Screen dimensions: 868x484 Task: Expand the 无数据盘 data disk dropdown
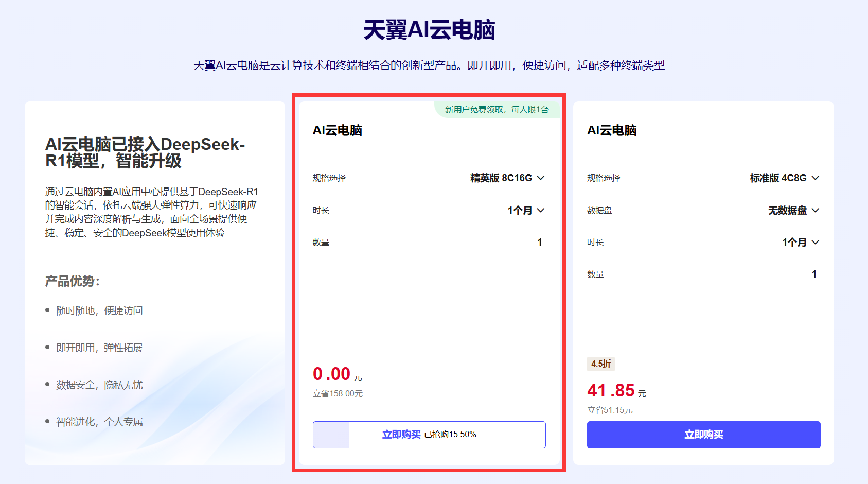(x=793, y=210)
